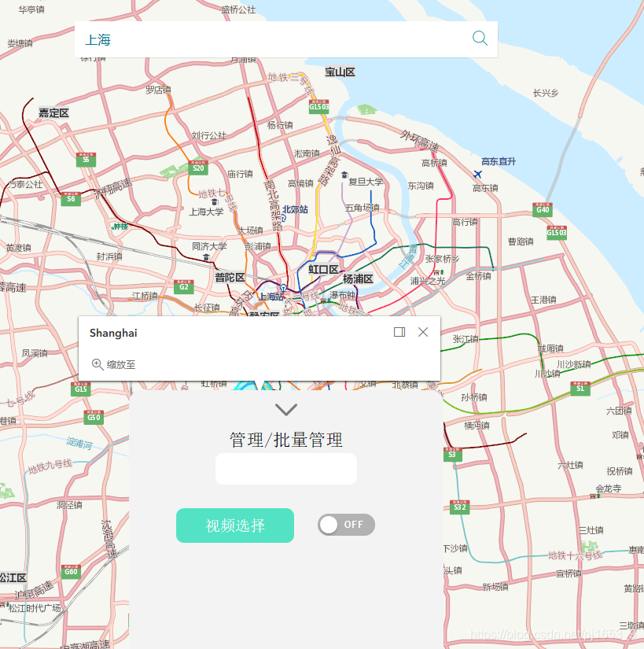Click the G15 highway shield

81,389
